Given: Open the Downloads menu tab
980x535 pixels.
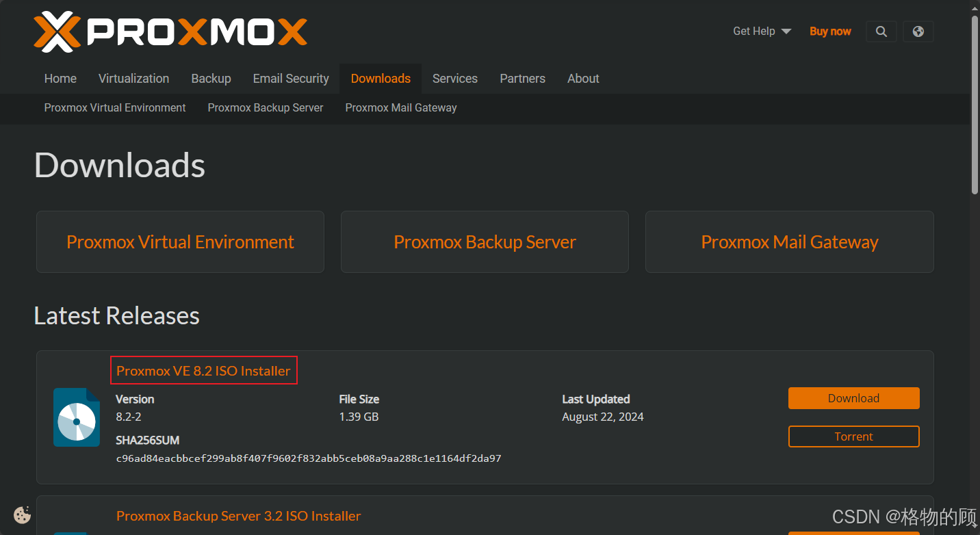Looking at the screenshot, I should click(x=381, y=79).
